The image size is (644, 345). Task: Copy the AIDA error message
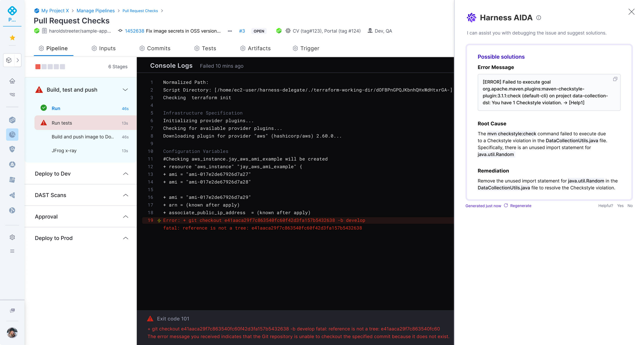(x=615, y=79)
